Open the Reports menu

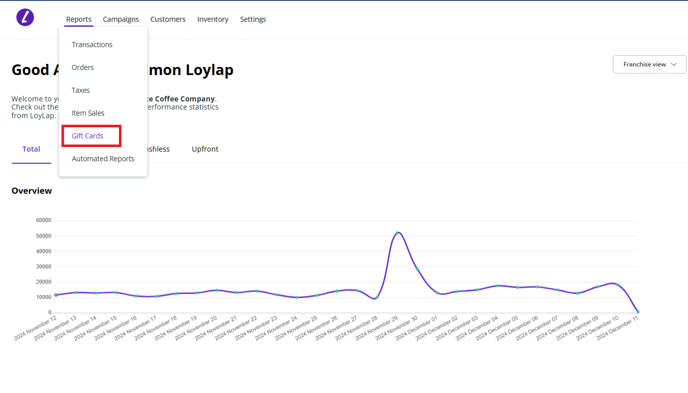tap(79, 19)
